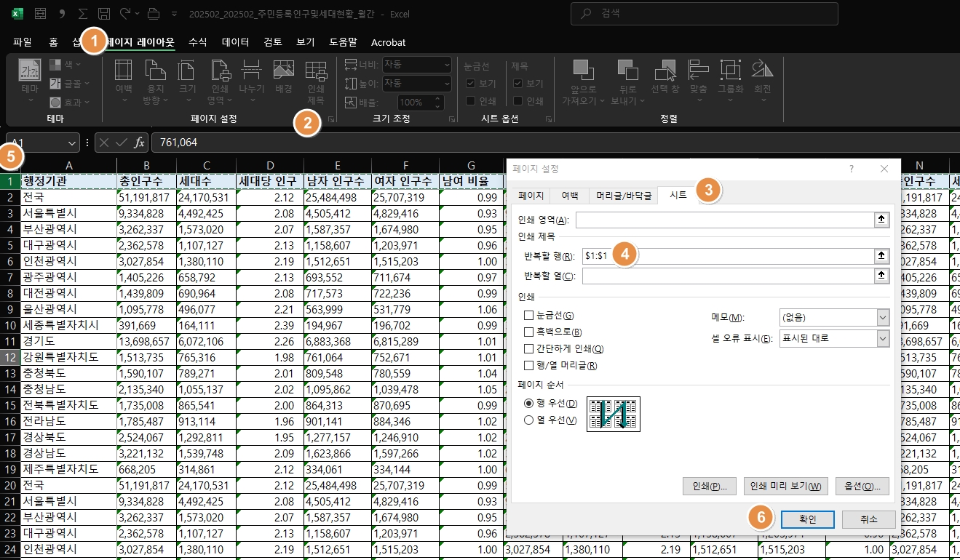Image resolution: width=960 pixels, height=560 pixels.
Task: Confirm with the 확인 button
Action: pyautogui.click(x=808, y=519)
